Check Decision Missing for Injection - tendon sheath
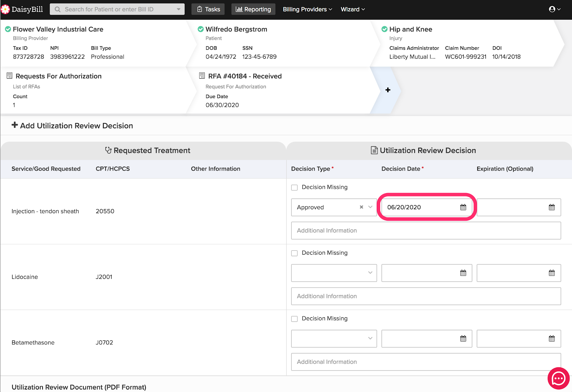Image resolution: width=572 pixels, height=392 pixels. pos(295,187)
